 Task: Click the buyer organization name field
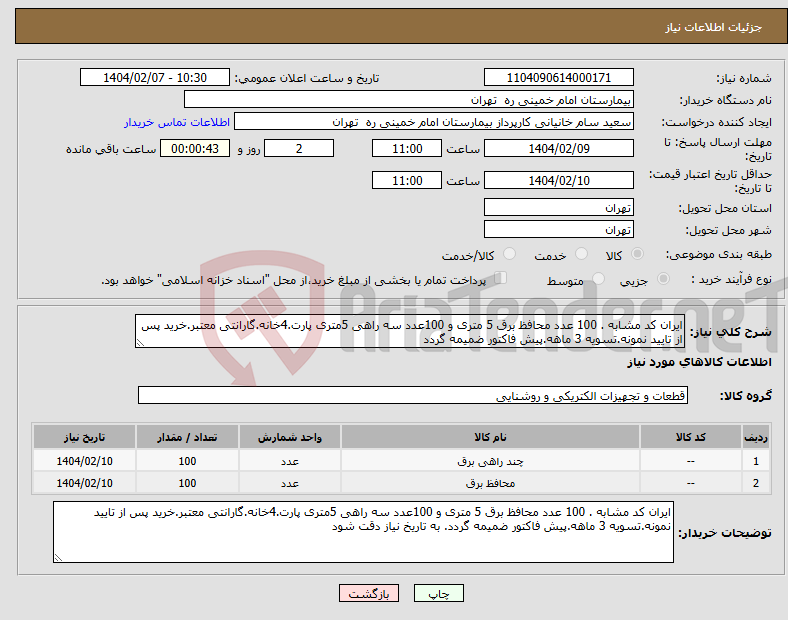tap(409, 99)
